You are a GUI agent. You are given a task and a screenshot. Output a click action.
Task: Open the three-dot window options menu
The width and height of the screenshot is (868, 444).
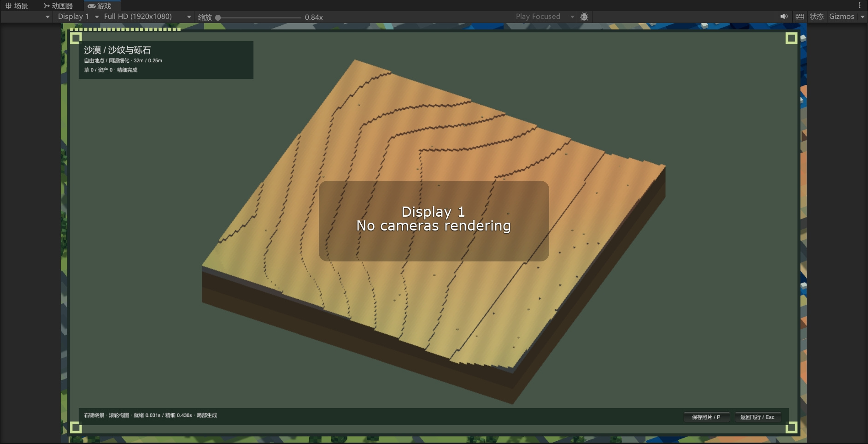click(x=860, y=6)
